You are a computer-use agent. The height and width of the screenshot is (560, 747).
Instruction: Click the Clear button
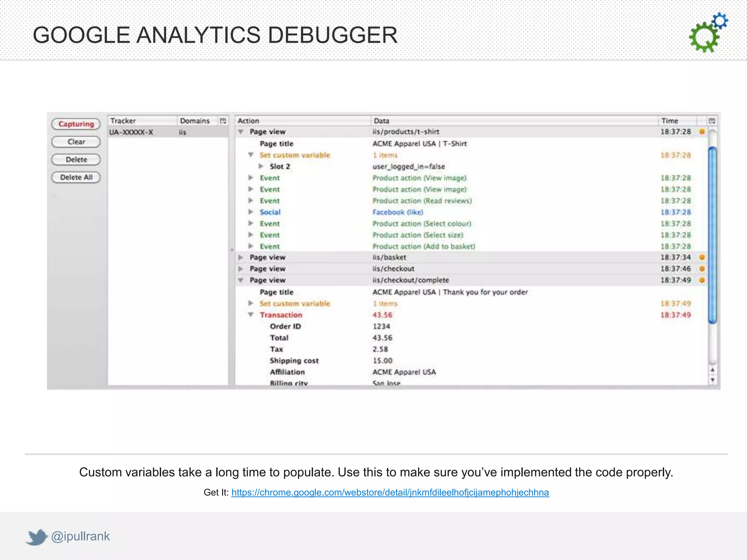pos(76,142)
